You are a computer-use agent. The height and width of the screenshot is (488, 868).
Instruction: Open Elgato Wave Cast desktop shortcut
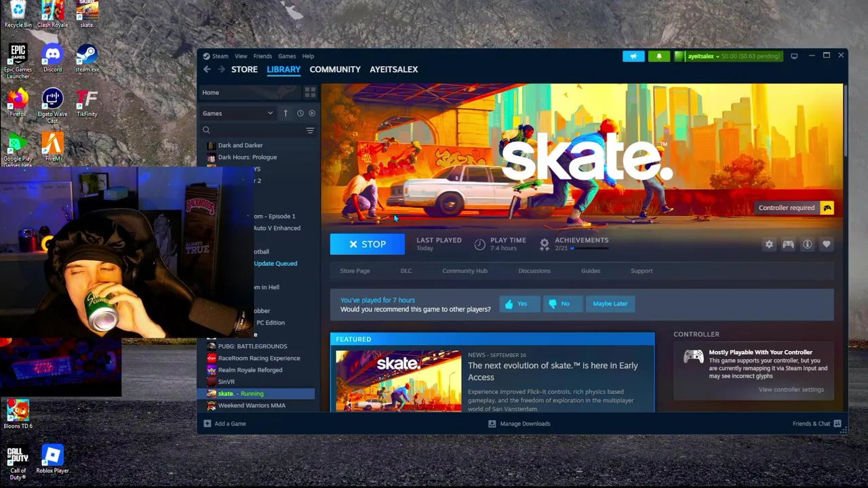click(52, 106)
